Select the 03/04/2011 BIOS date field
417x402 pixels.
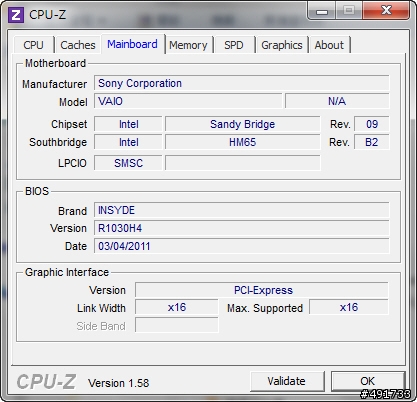[242, 246]
